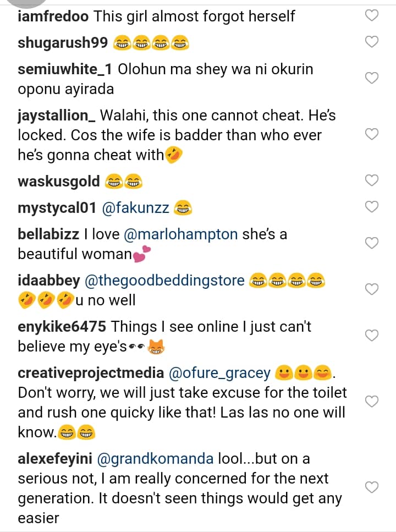Like the enykike6475 comment
Screen dimensions: 396x532
pos(372,335)
